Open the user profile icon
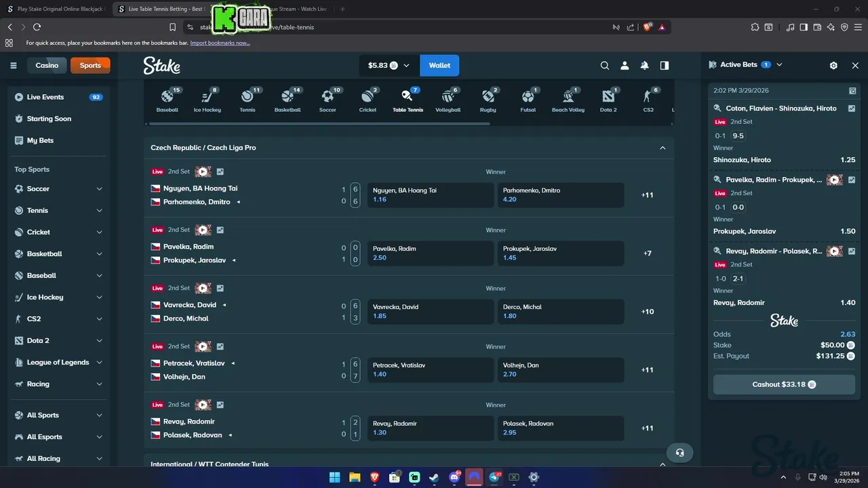Image resolution: width=868 pixels, height=488 pixels. click(x=625, y=66)
